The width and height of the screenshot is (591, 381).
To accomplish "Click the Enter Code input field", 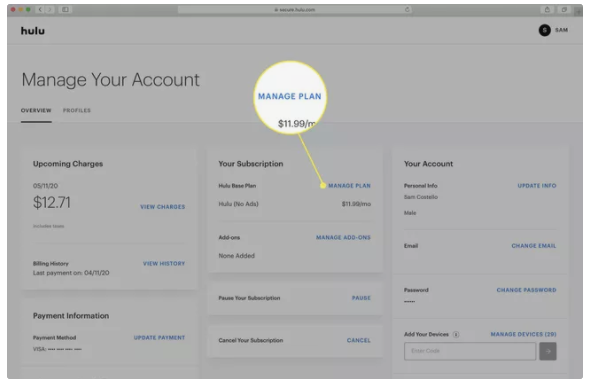I will tap(470, 351).
